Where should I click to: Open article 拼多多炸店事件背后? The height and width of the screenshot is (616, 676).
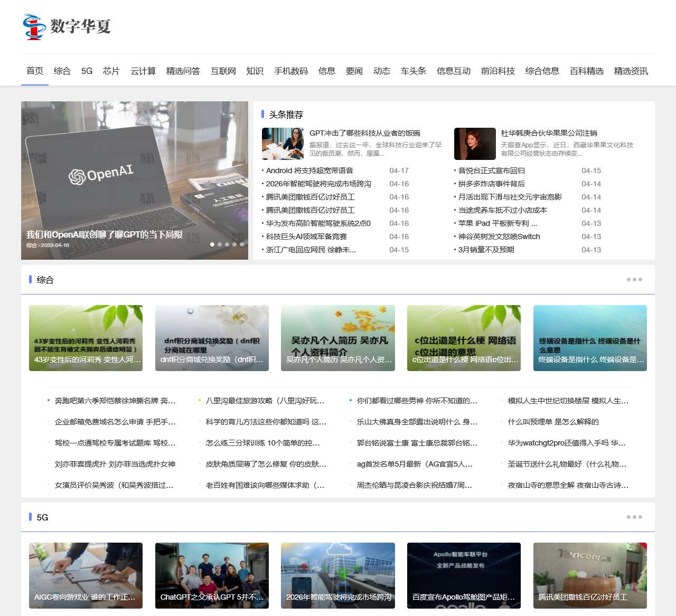click(x=492, y=184)
